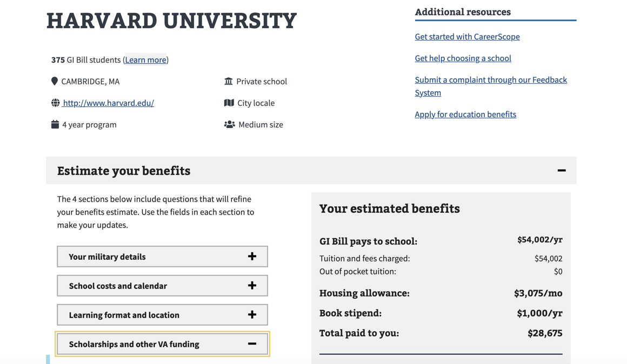Open Apply for education benefits link
Image resolution: width=627 pixels, height=364 pixels.
pyautogui.click(x=465, y=114)
